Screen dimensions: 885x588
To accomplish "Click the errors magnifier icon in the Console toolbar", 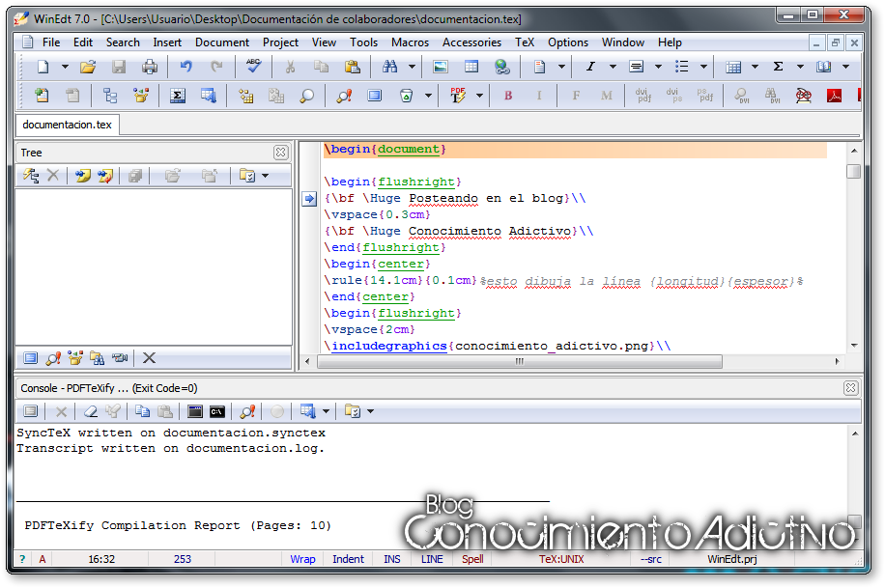I will pyautogui.click(x=247, y=411).
